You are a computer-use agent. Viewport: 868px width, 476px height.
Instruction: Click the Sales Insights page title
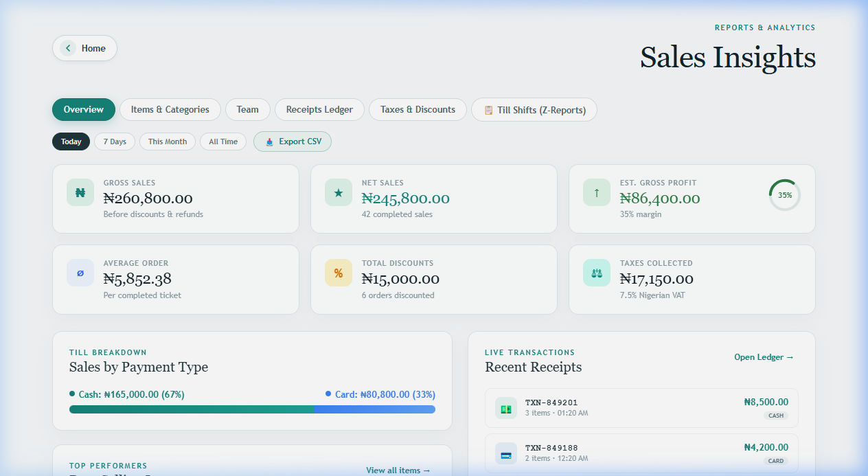pos(728,57)
